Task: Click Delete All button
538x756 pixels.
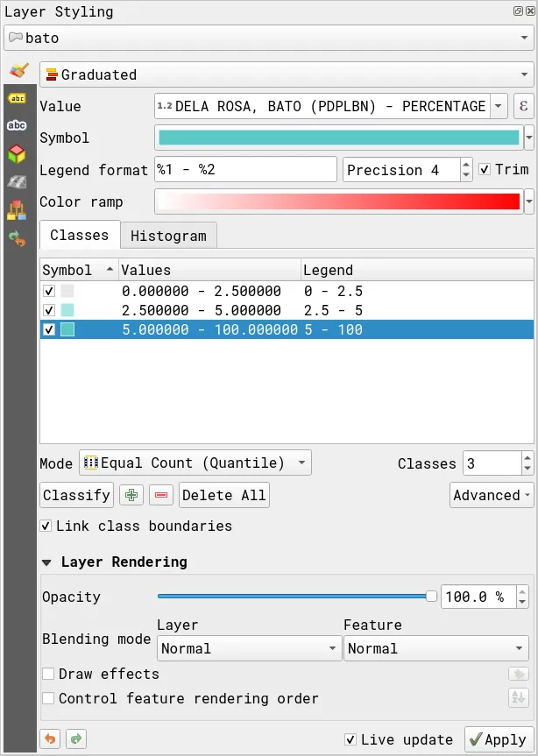Action: (x=224, y=495)
